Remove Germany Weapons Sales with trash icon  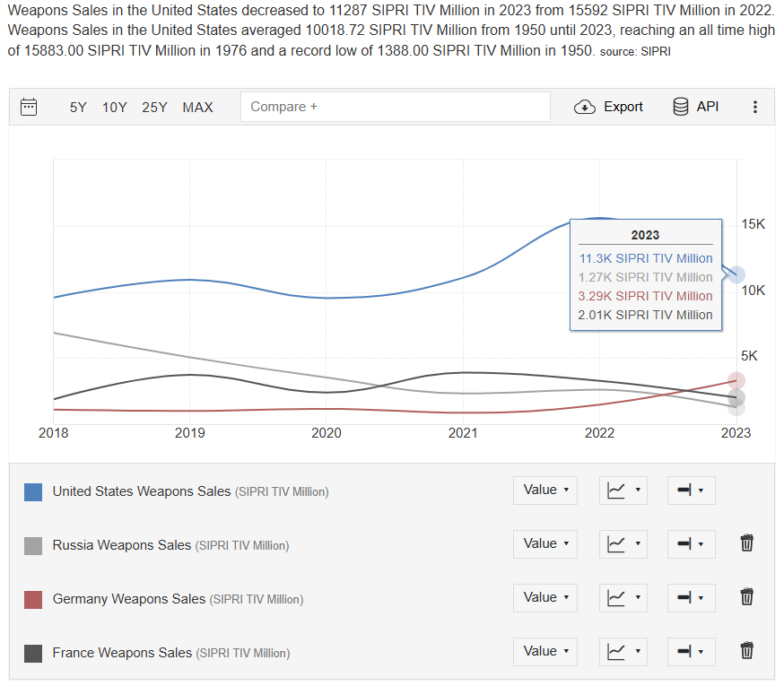pos(746,596)
